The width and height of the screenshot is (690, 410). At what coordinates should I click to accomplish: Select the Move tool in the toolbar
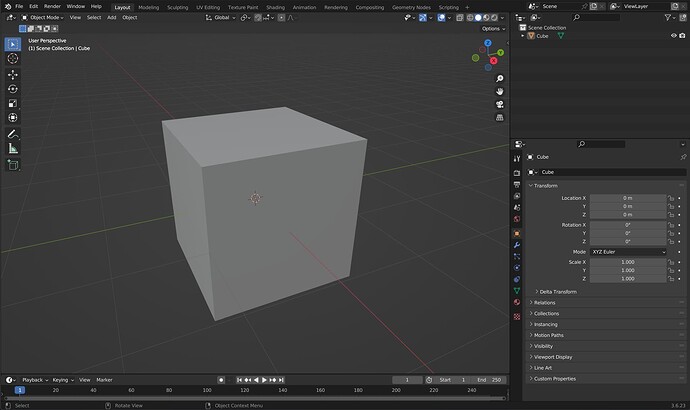(13, 74)
